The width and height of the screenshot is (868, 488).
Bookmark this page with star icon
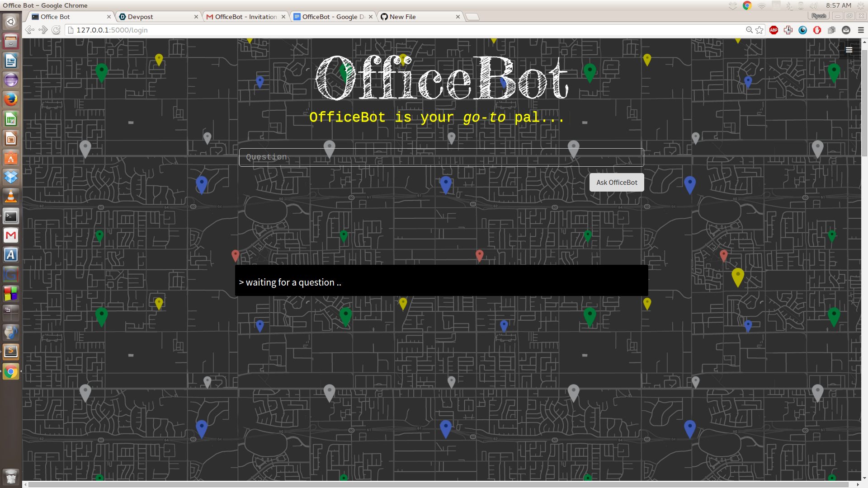pos(759,30)
